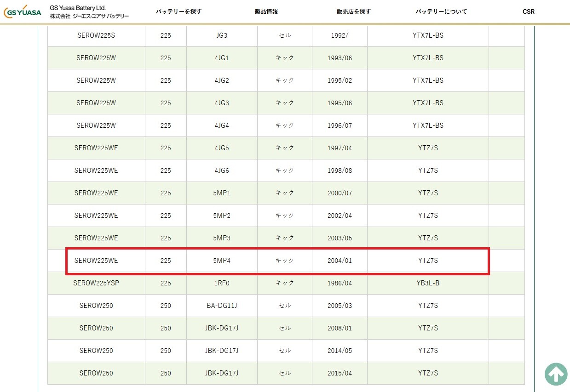Viewport: 570px width, 392px height.
Task: Click the 2015/04 date cell
Action: click(340, 373)
